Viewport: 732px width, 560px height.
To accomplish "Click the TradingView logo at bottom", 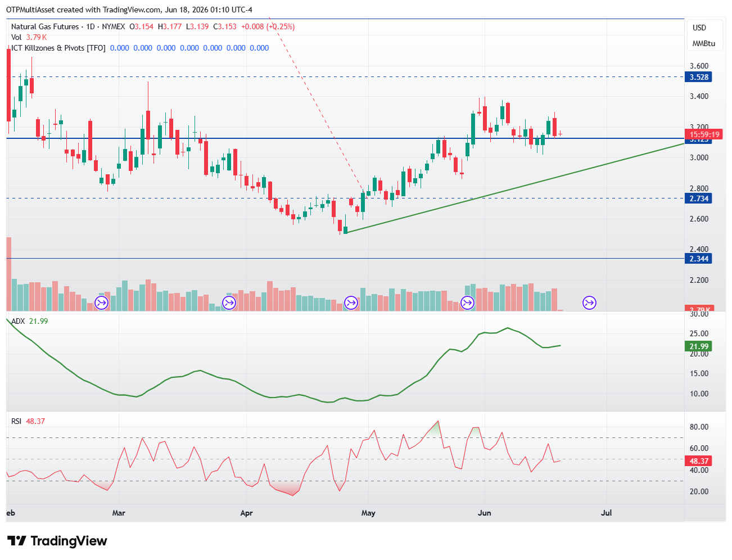I will (x=57, y=541).
